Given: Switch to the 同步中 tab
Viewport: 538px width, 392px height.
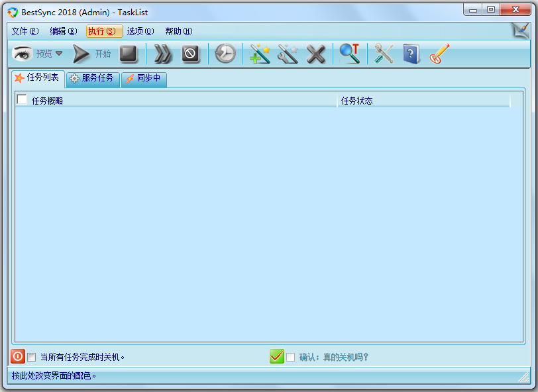Looking at the screenshot, I should point(144,79).
